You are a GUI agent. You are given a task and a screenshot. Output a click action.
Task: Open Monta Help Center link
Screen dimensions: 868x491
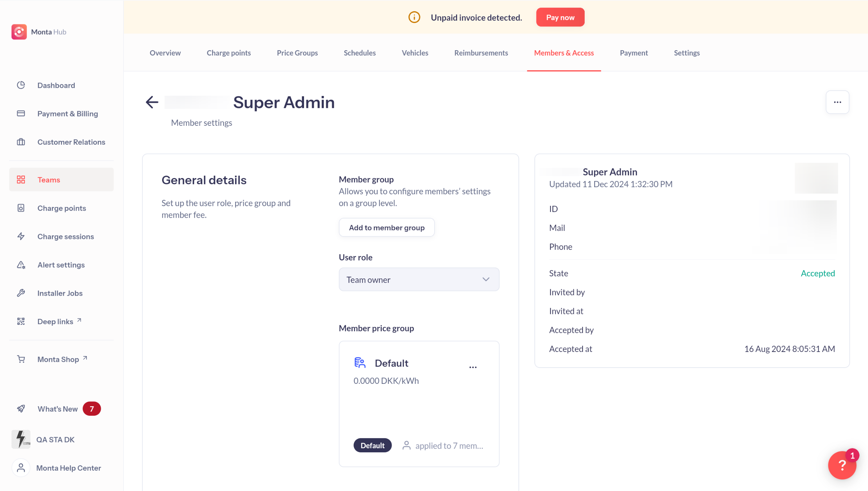68,468
